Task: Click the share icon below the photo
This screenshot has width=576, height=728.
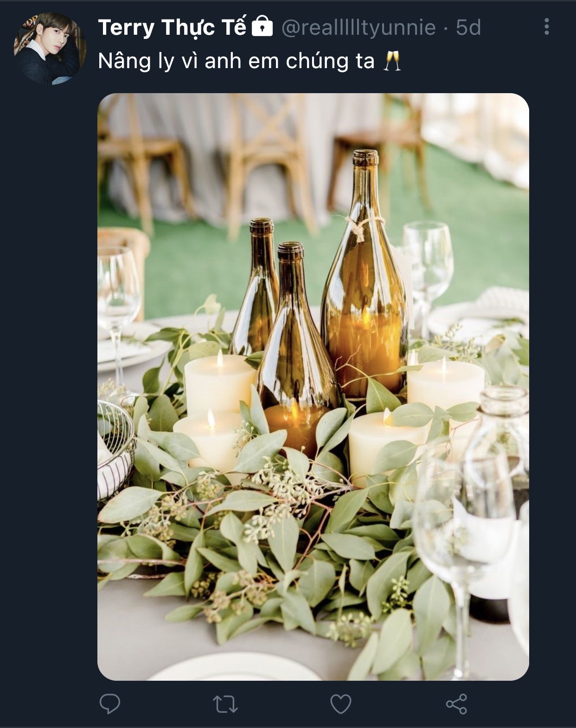Action: [x=456, y=704]
